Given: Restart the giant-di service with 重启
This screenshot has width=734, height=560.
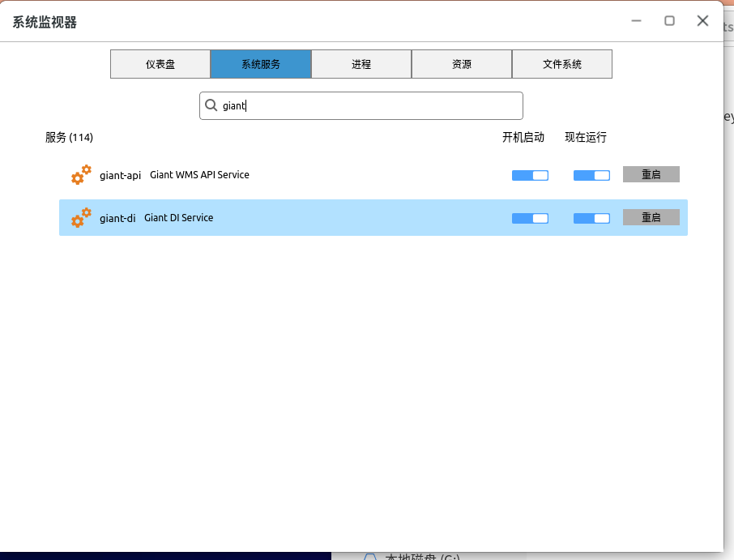Looking at the screenshot, I should pyautogui.click(x=651, y=217).
